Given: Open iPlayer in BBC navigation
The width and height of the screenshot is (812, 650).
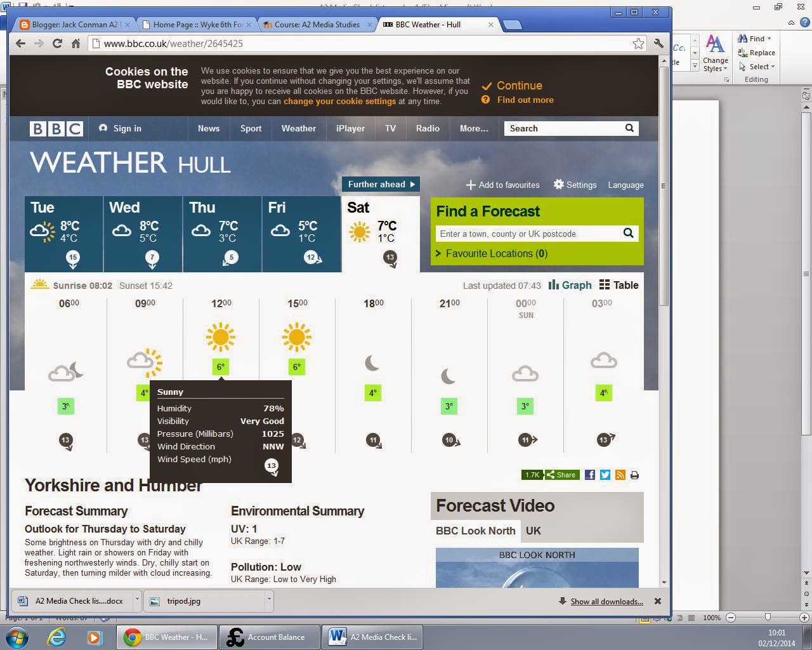Looking at the screenshot, I should 350,128.
